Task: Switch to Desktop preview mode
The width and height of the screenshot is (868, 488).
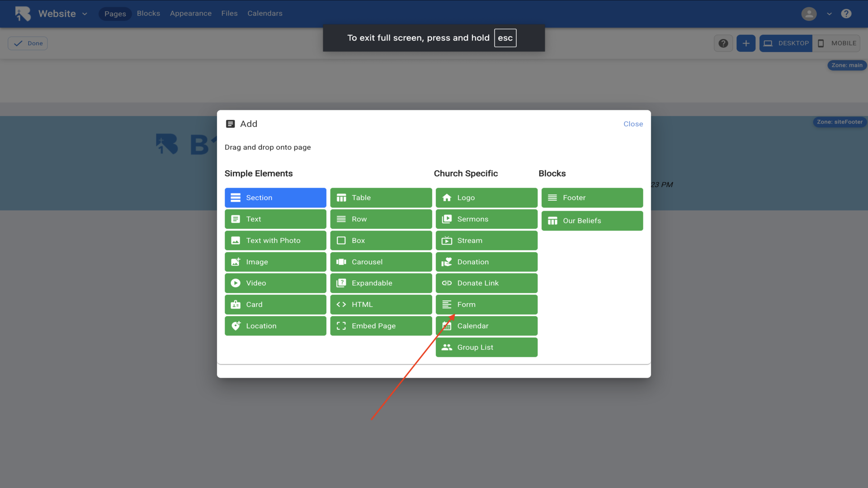Action: click(x=786, y=43)
